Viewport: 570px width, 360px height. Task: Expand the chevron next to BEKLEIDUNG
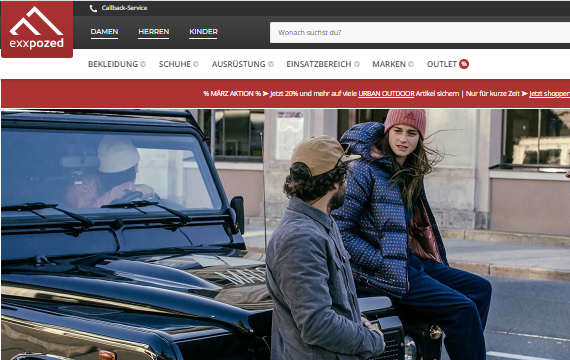[x=143, y=64]
